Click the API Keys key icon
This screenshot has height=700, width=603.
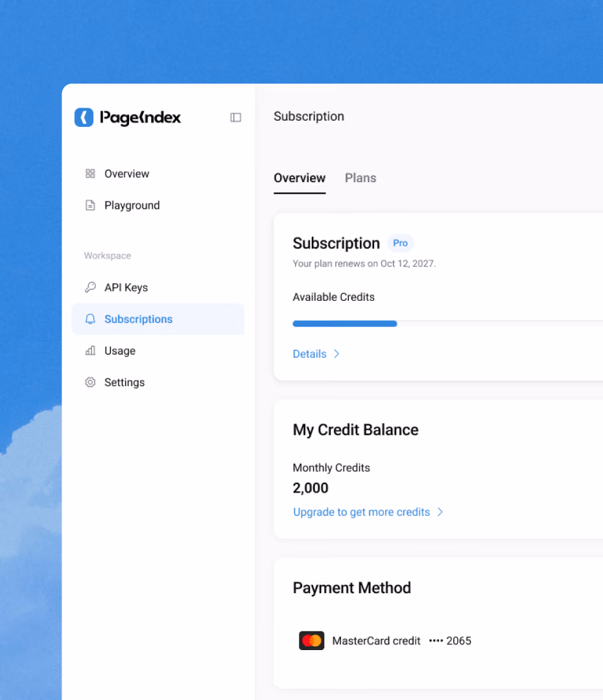(90, 288)
